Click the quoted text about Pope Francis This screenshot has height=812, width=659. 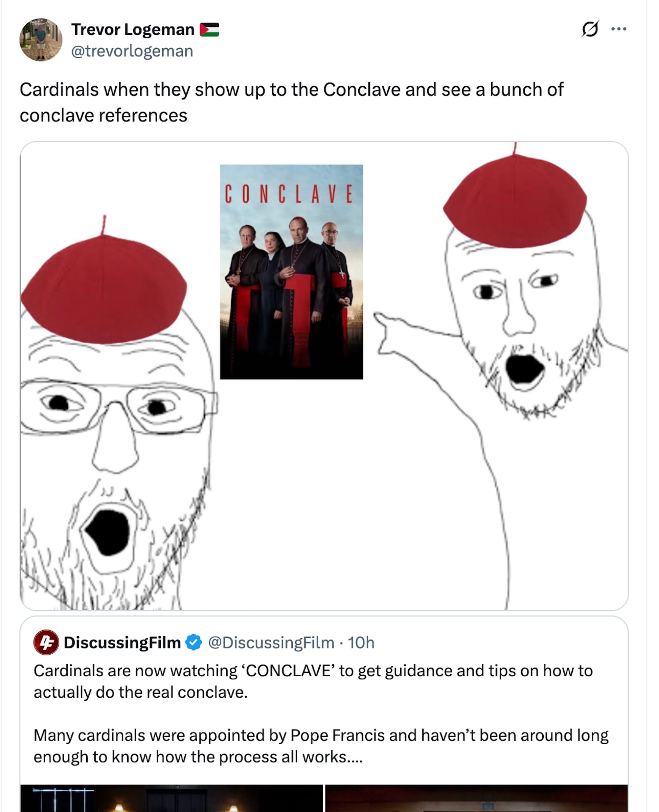321,746
